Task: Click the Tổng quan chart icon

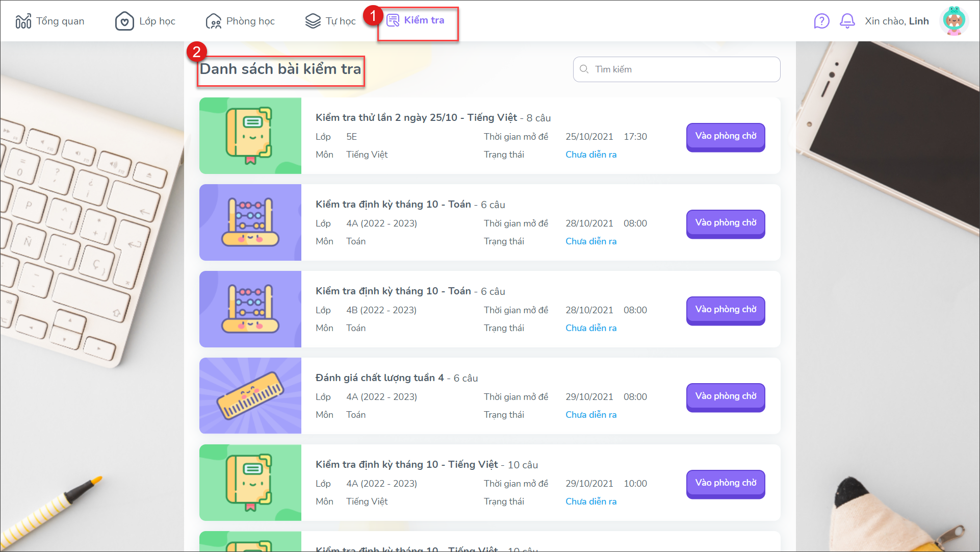Action: (x=23, y=21)
